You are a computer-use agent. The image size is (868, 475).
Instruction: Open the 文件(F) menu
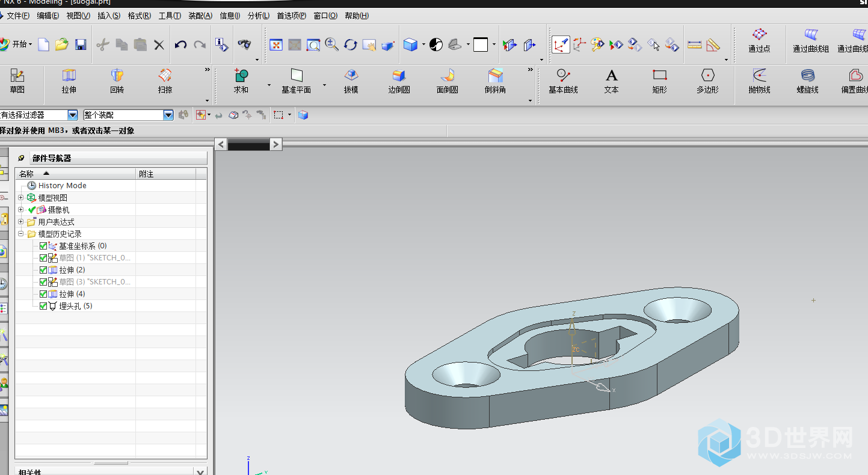coord(17,16)
